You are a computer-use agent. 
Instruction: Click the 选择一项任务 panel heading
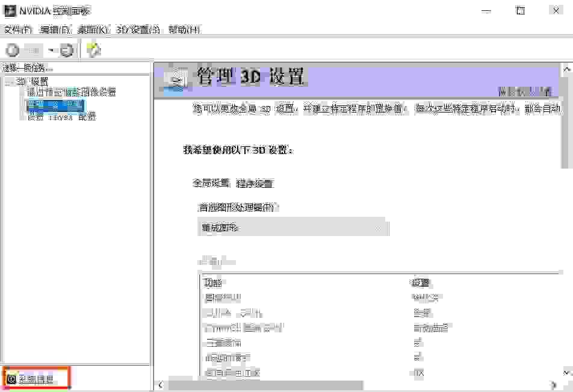click(28, 68)
